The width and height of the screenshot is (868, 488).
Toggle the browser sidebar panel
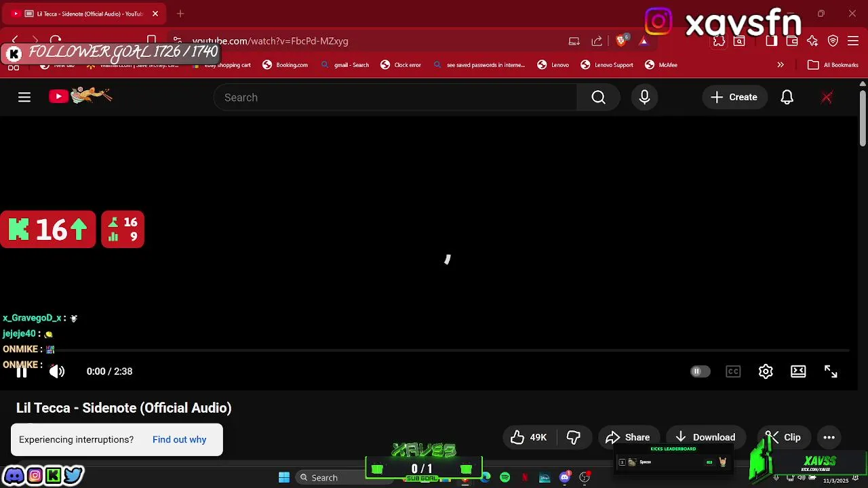[x=771, y=41]
